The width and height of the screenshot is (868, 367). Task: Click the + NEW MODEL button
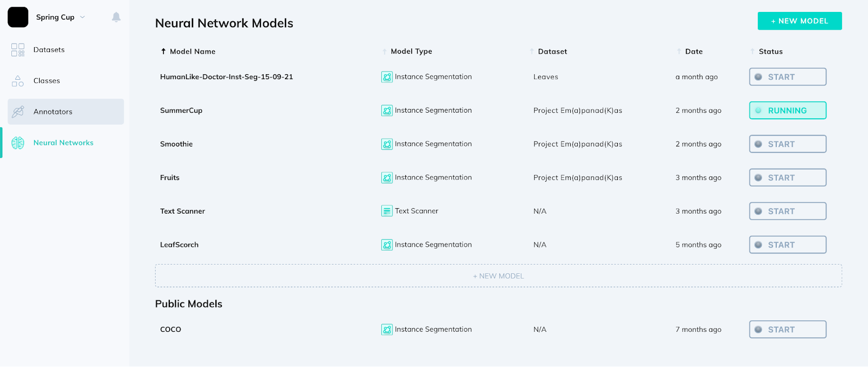[799, 21]
